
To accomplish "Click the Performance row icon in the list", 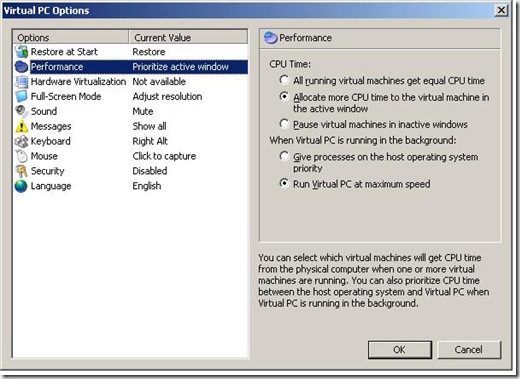I will 22,67.
